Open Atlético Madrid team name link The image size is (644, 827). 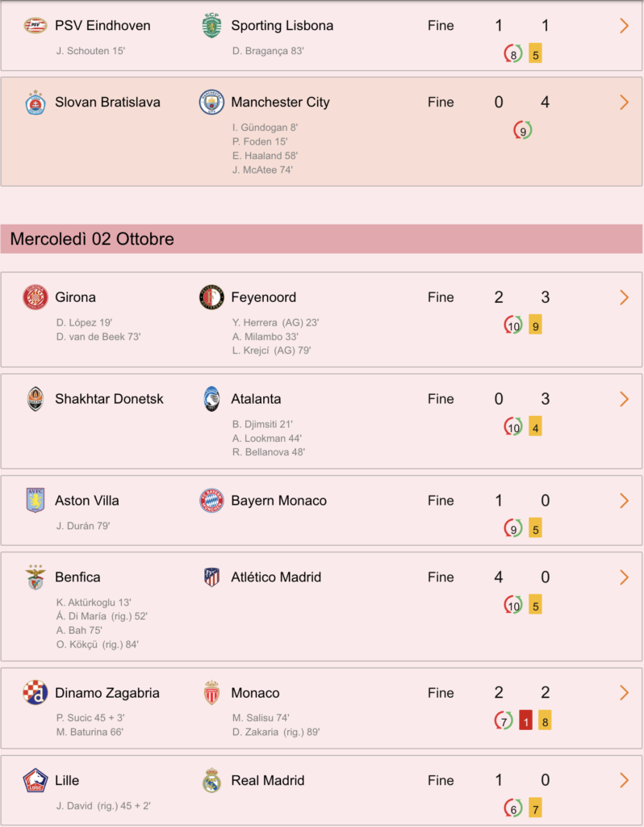tap(276, 577)
